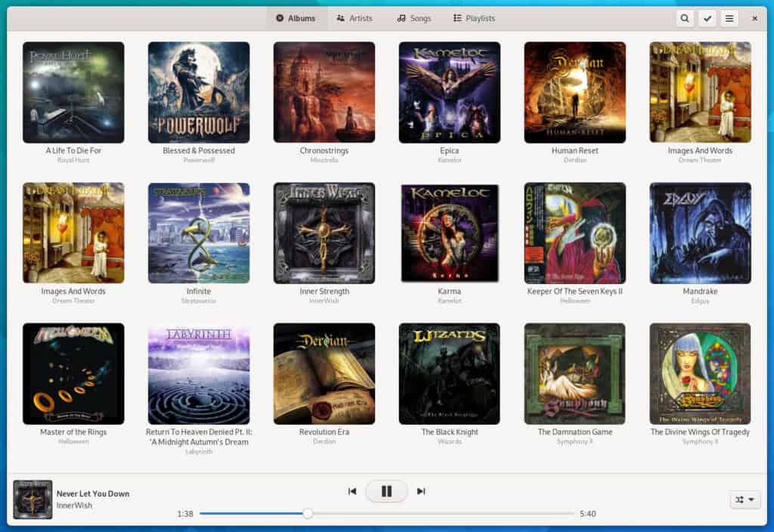Click the 'The Black Knight' album title
Screen dimensions: 774x532
click(450, 431)
